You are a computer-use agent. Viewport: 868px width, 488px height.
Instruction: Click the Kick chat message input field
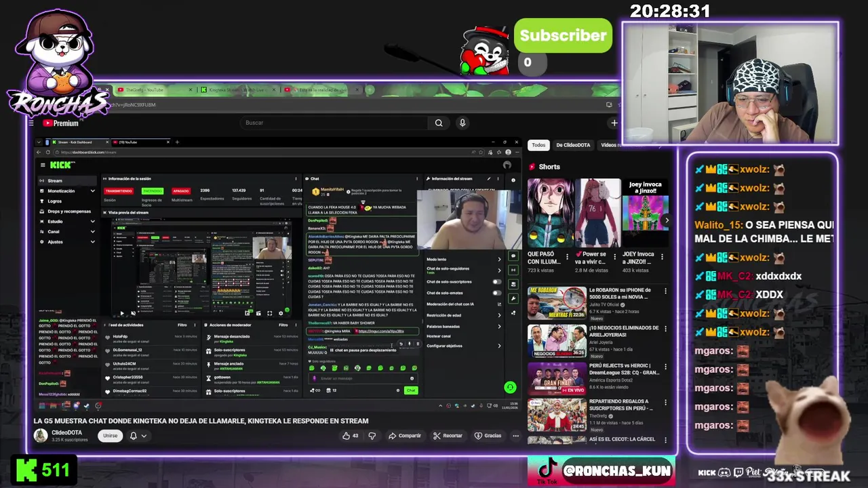[362, 378]
